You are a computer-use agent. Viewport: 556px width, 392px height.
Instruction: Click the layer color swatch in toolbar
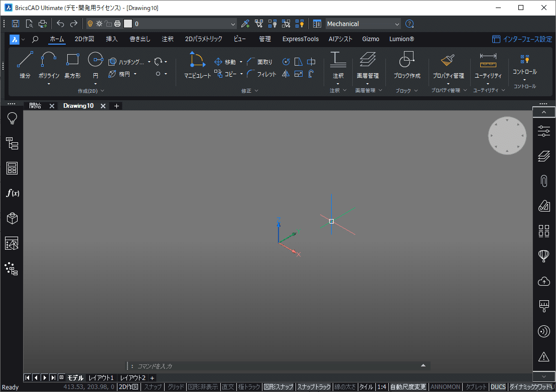pyautogui.click(x=128, y=24)
